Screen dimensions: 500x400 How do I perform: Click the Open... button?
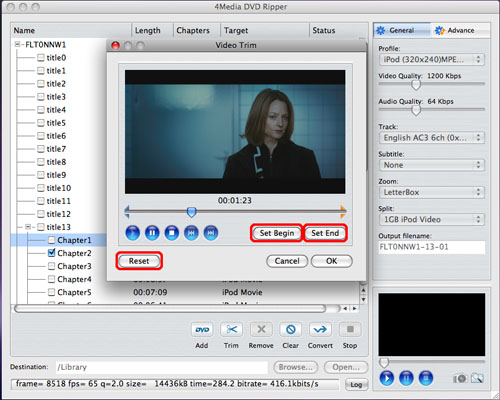coord(346,367)
